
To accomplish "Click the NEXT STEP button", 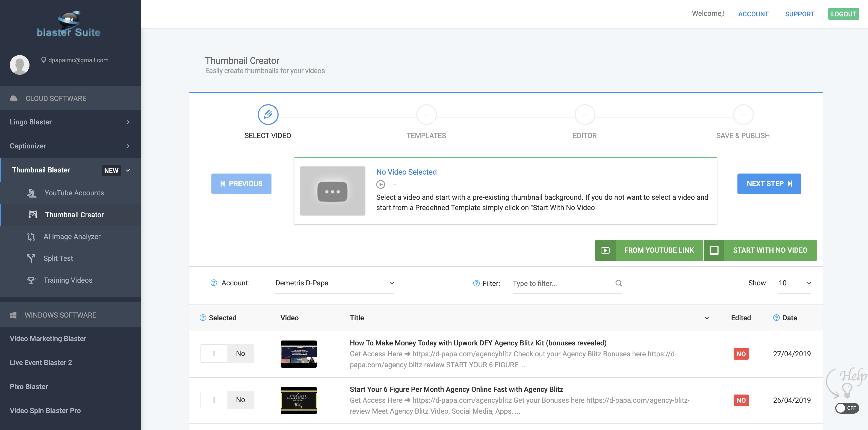I will (x=769, y=184).
